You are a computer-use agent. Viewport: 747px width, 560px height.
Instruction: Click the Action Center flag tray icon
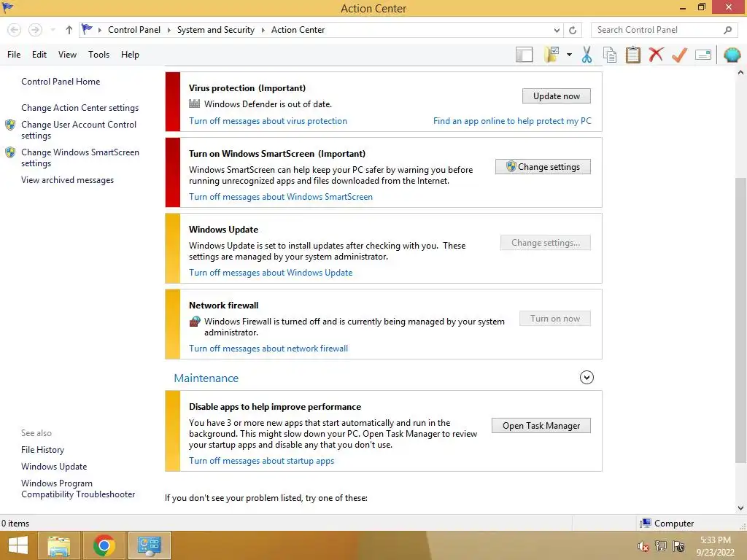click(678, 546)
